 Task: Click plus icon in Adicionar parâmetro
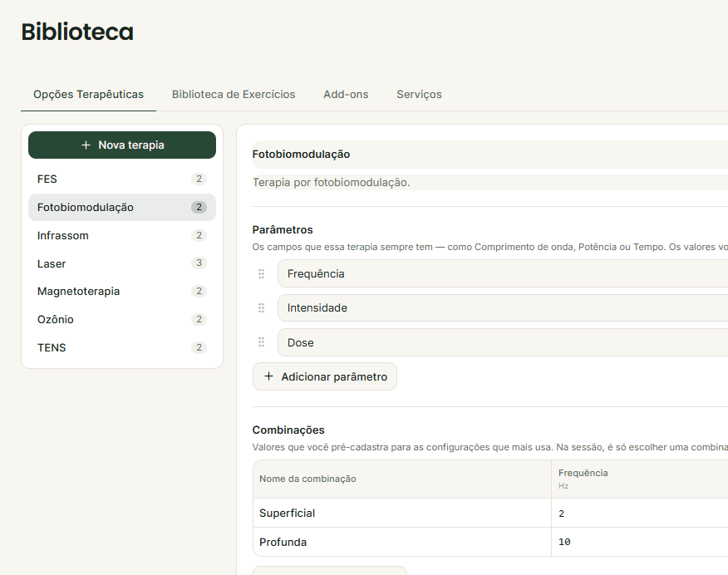click(268, 376)
